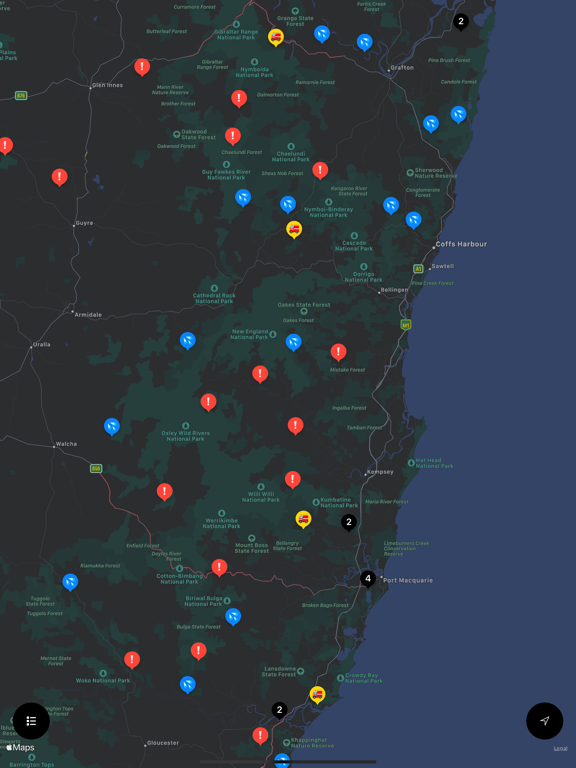The width and height of the screenshot is (576, 768).
Task: Select red alert pin above Mistake Forest
Action: point(338,352)
